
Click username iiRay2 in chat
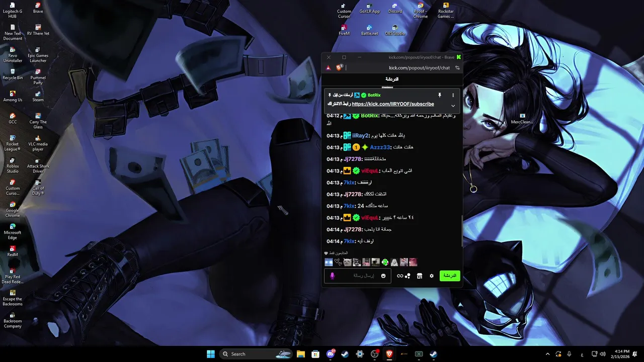pyautogui.click(x=361, y=135)
